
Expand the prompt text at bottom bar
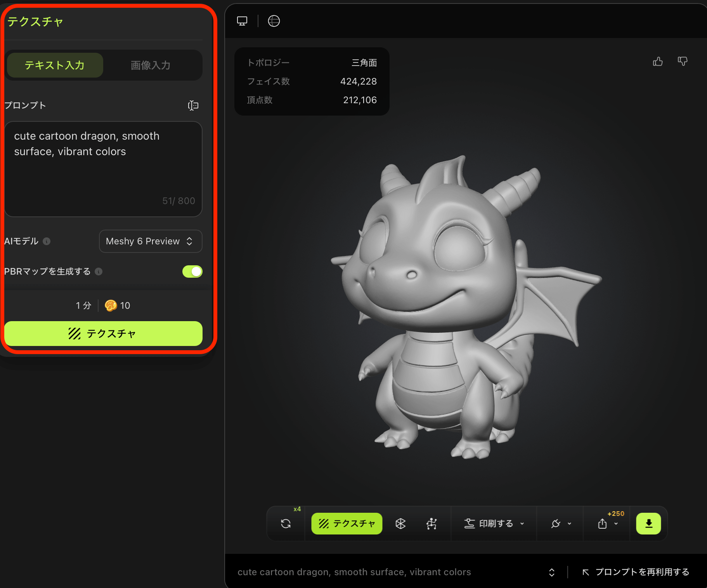click(x=552, y=572)
